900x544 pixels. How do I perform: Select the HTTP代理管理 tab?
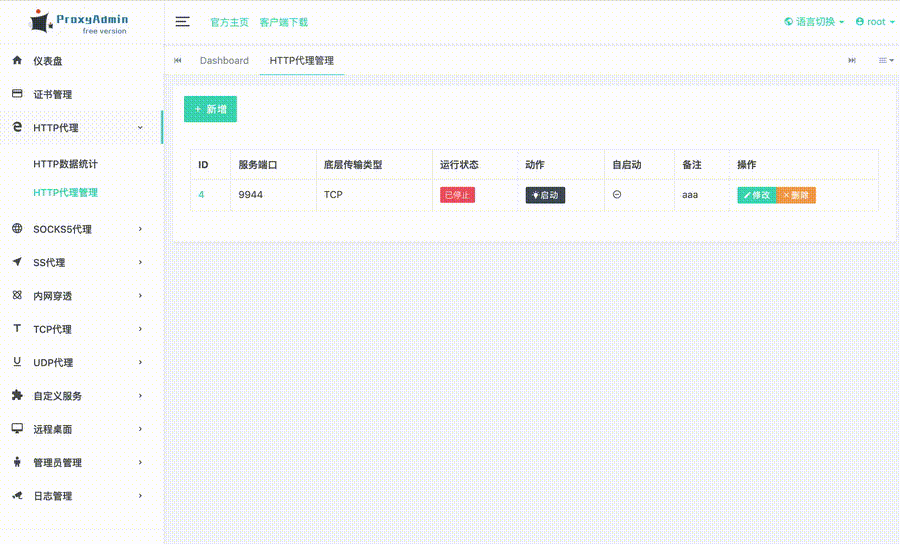[x=301, y=60]
